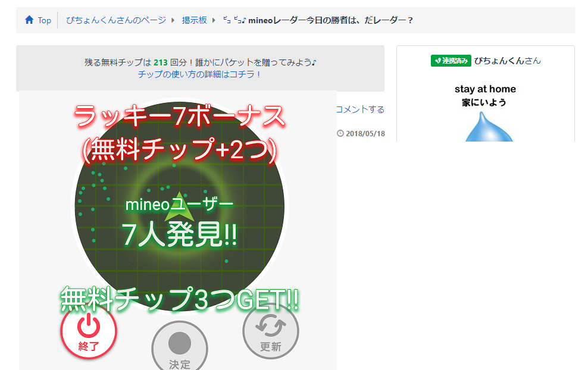This screenshot has width=588, height=370.
Task: Click the green arrow at radar center
Action: click(x=180, y=206)
